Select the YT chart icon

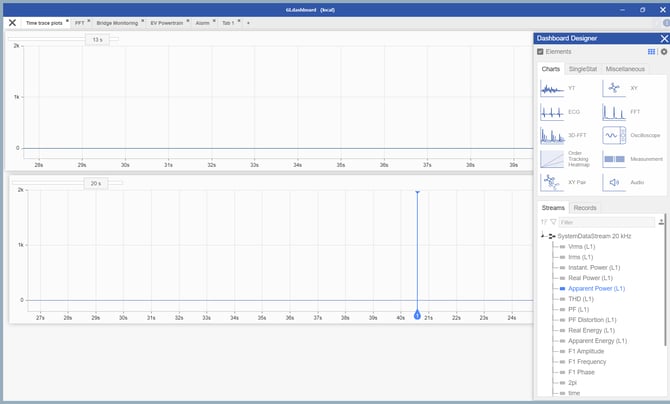click(x=552, y=88)
